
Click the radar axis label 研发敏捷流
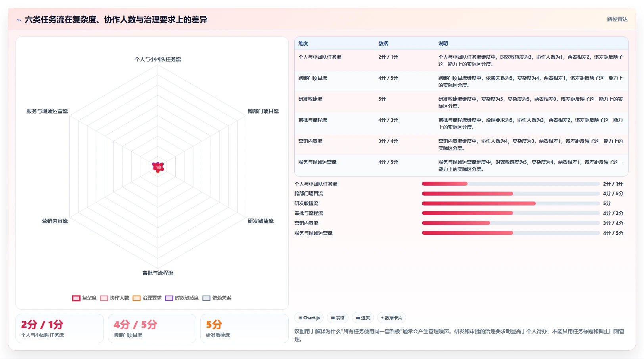coord(261,221)
